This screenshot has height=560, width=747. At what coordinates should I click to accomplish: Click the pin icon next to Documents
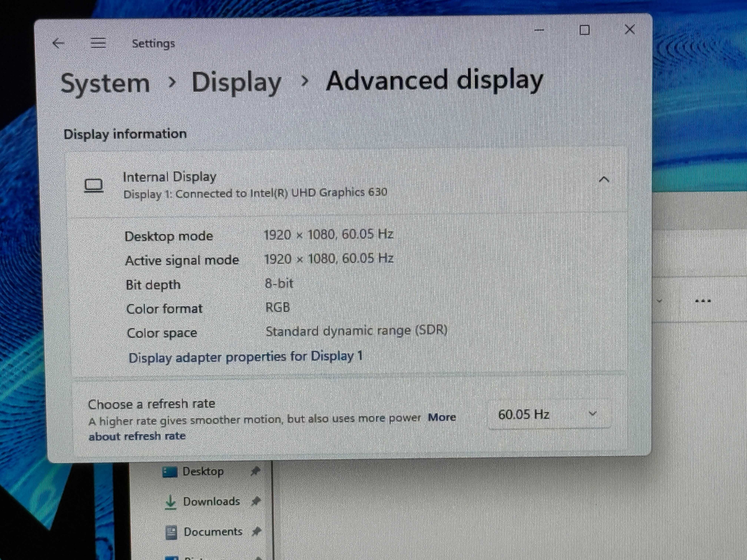click(x=257, y=532)
